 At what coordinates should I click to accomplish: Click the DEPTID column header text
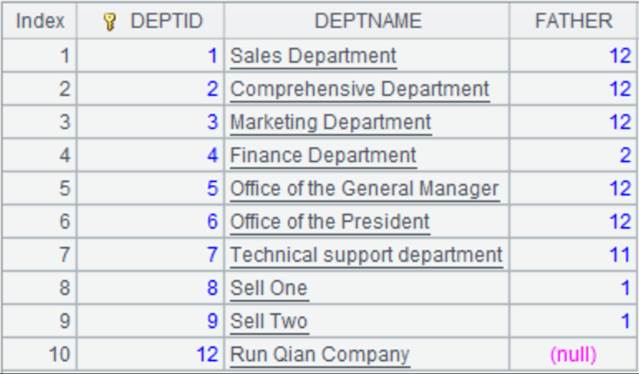(x=166, y=21)
